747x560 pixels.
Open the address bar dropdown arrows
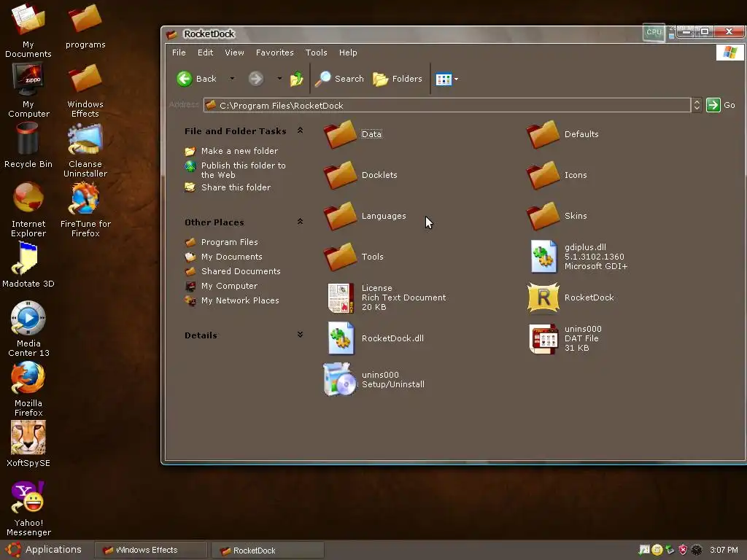click(x=697, y=105)
